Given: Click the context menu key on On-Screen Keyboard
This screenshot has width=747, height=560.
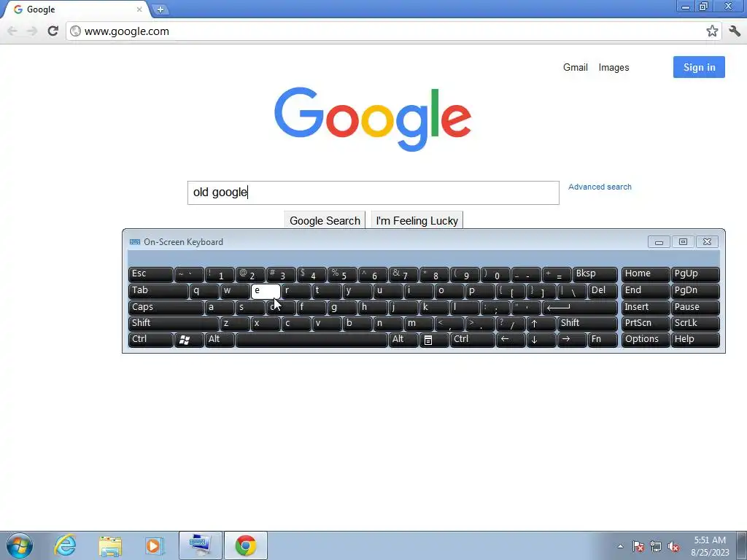Looking at the screenshot, I should (x=433, y=340).
